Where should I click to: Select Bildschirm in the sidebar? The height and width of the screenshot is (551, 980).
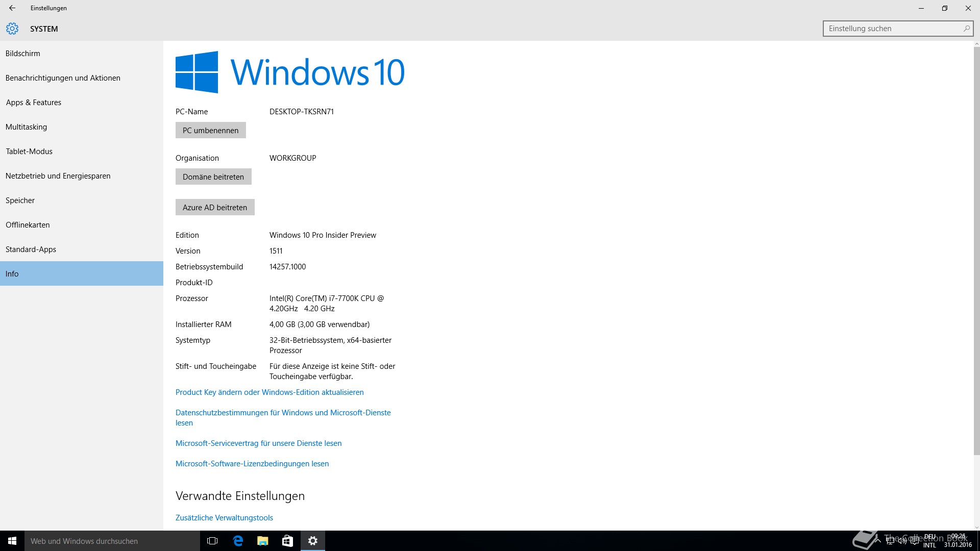pos(82,53)
